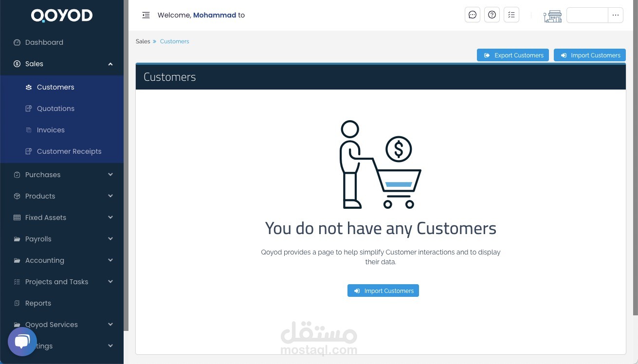This screenshot has height=364, width=638.
Task: Collapse the Sales menu chevron
Action: point(110,64)
